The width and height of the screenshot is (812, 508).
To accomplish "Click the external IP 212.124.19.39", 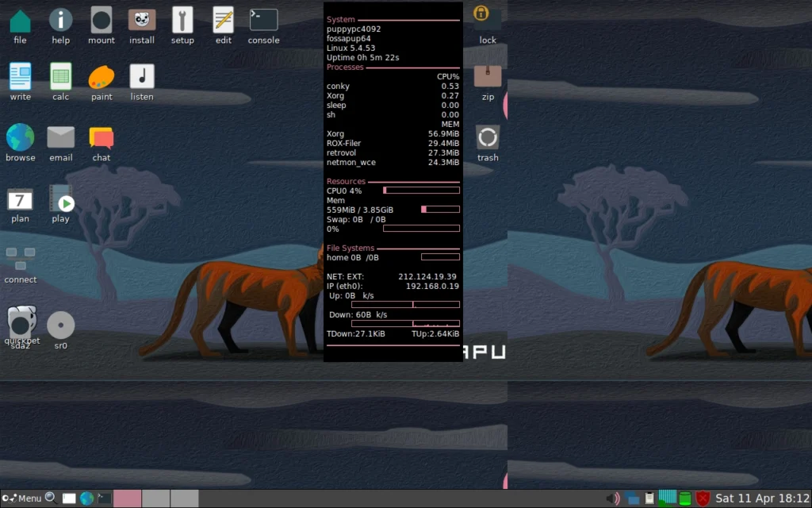I will [427, 277].
